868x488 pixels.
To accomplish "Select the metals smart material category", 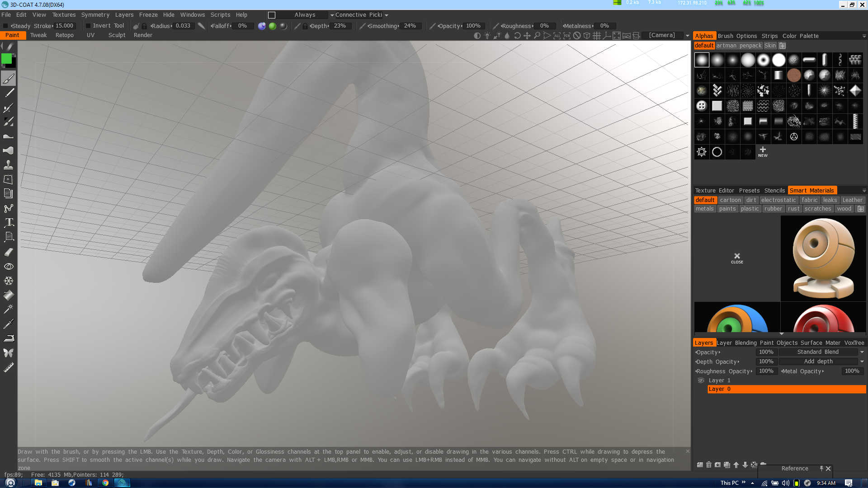I will coord(704,209).
